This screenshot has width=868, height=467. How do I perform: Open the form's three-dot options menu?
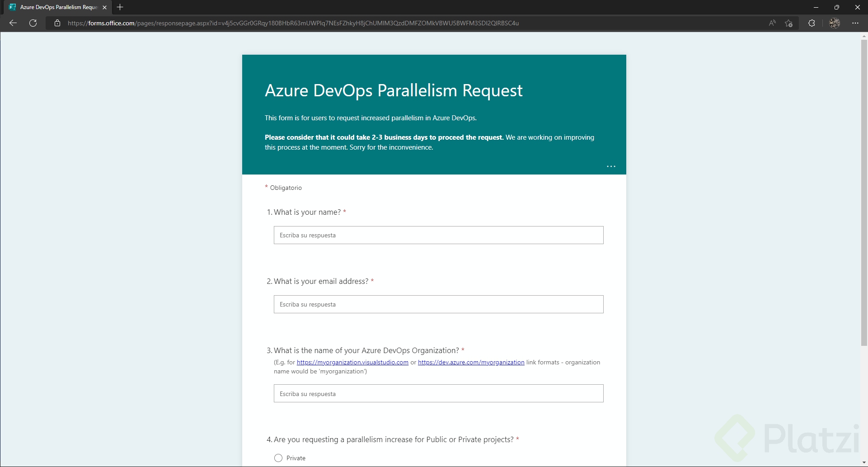[x=611, y=166]
